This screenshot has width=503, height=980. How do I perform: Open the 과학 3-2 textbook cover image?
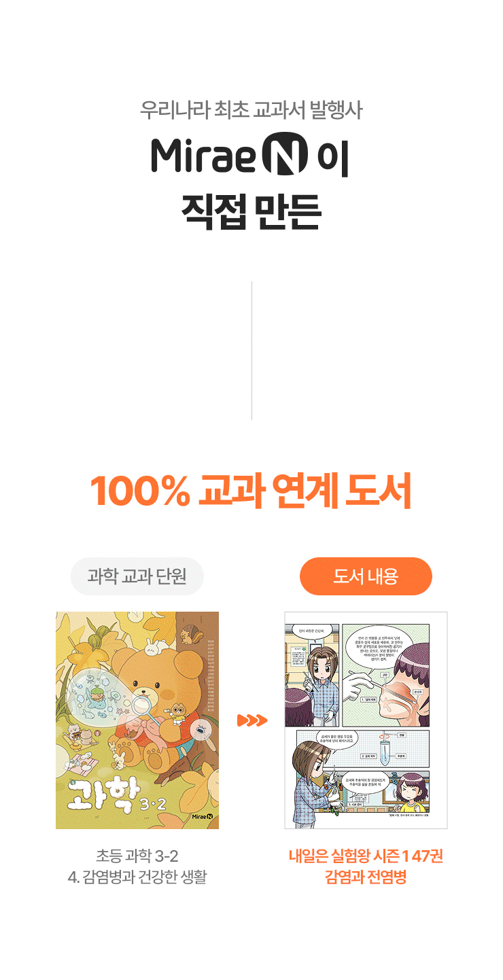pos(137,720)
